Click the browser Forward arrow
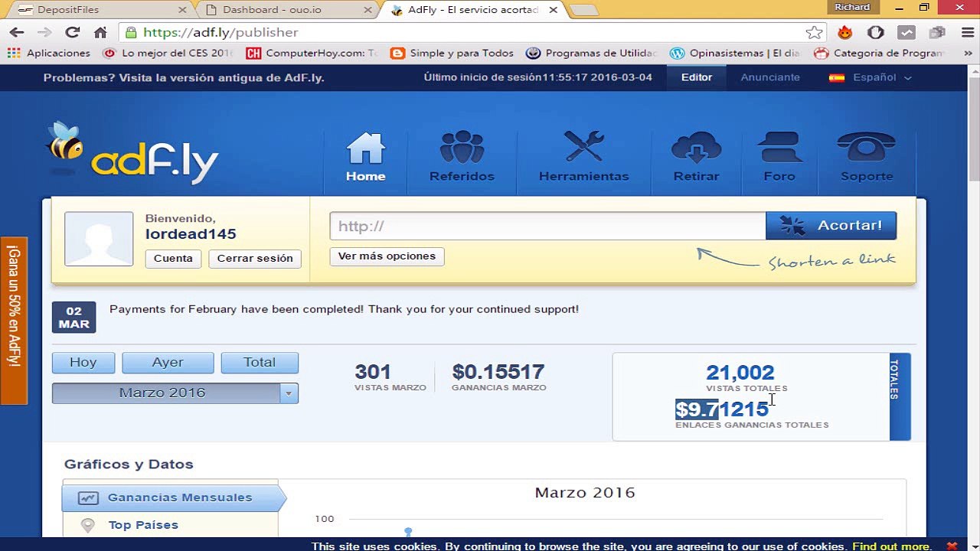Screen dimensions: 980x551 tap(44, 33)
